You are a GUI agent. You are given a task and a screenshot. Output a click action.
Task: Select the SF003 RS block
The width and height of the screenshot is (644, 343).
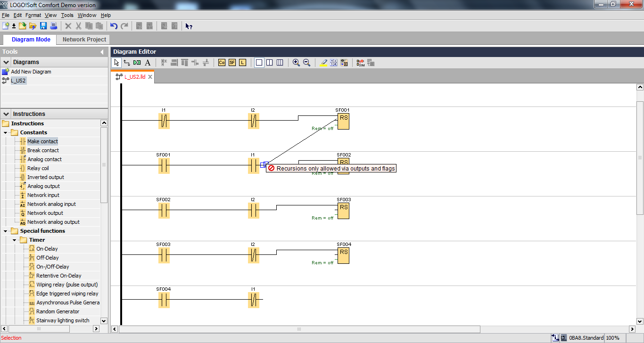pyautogui.click(x=344, y=211)
